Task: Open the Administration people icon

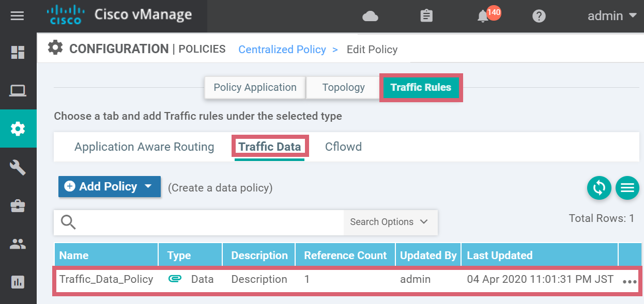Action: (x=18, y=244)
